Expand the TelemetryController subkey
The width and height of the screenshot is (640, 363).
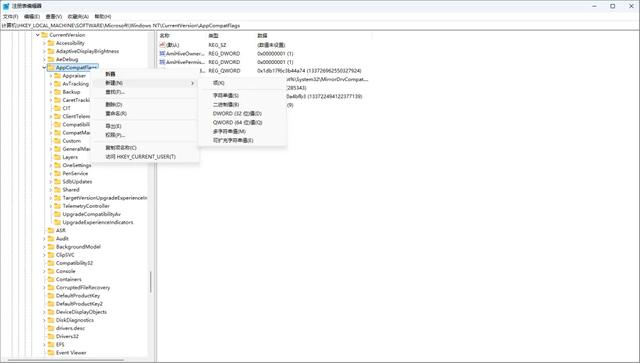(51, 206)
